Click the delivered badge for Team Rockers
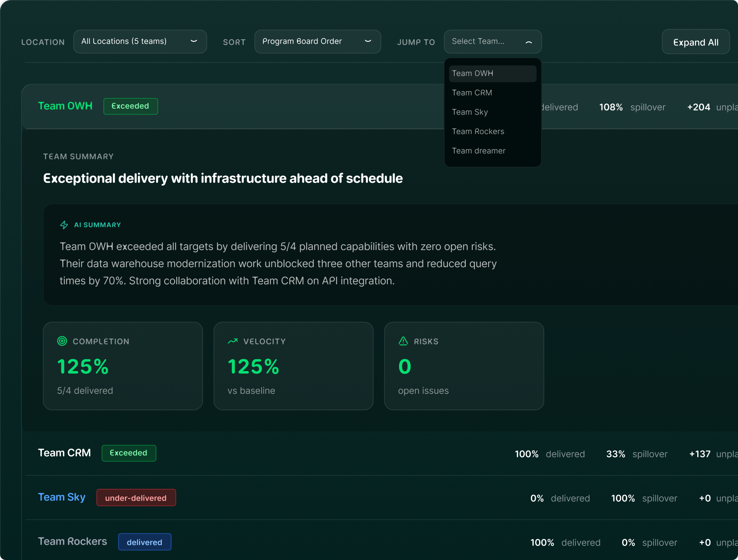 coord(145,542)
